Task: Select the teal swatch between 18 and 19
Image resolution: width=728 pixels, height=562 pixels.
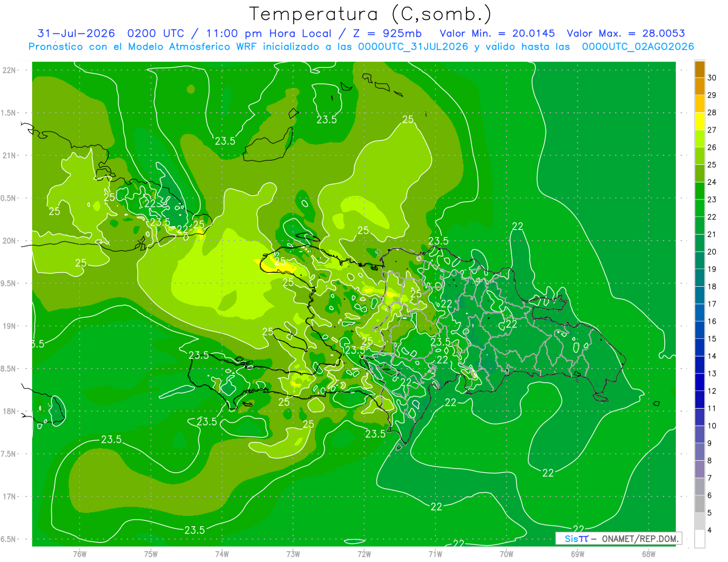Action: point(699,278)
